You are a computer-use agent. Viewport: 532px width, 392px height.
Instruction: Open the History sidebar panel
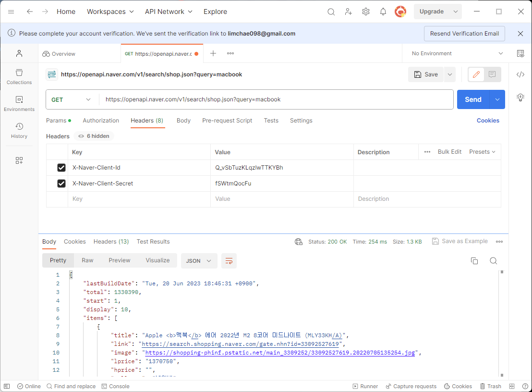click(x=19, y=131)
